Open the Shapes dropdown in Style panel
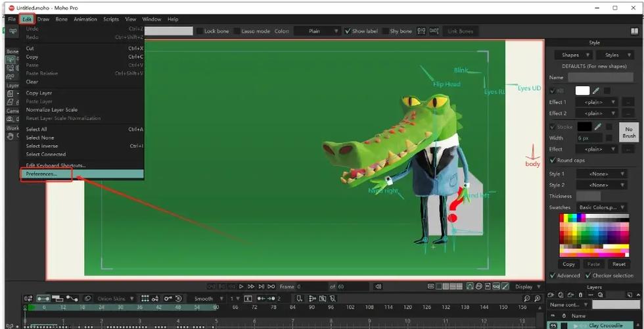Viewport: 644px width, 329px height. click(573, 55)
